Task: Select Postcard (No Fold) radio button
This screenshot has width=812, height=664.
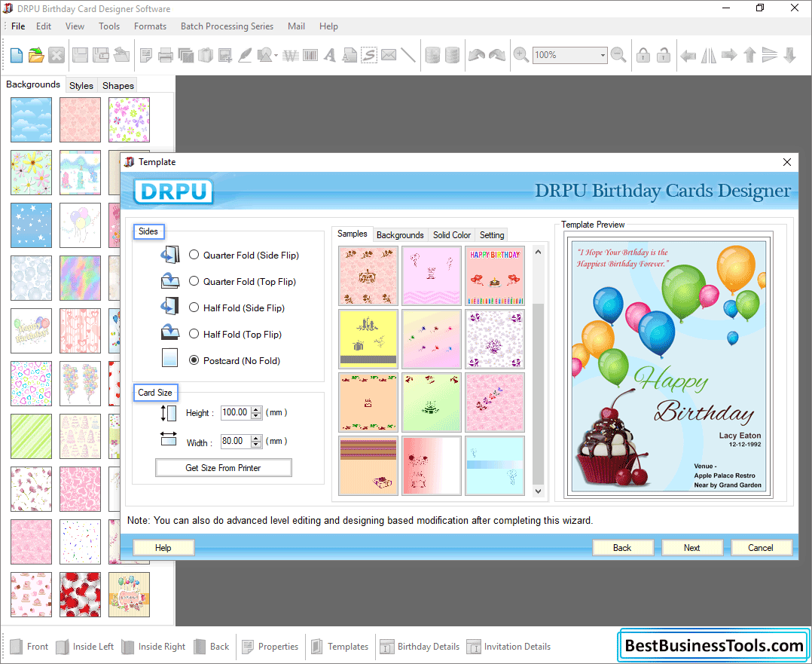Action: pyautogui.click(x=194, y=360)
